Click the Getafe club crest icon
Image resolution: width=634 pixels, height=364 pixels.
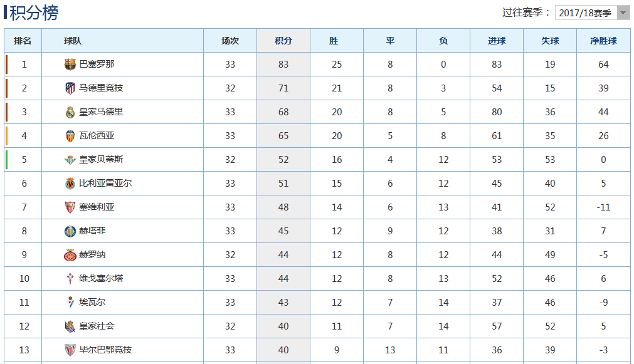[70, 231]
